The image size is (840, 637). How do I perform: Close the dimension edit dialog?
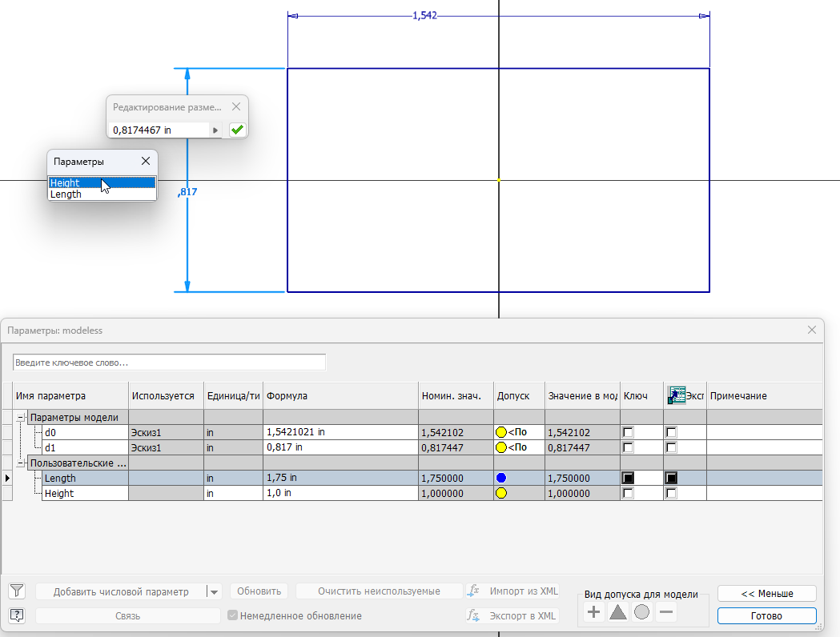click(x=236, y=106)
